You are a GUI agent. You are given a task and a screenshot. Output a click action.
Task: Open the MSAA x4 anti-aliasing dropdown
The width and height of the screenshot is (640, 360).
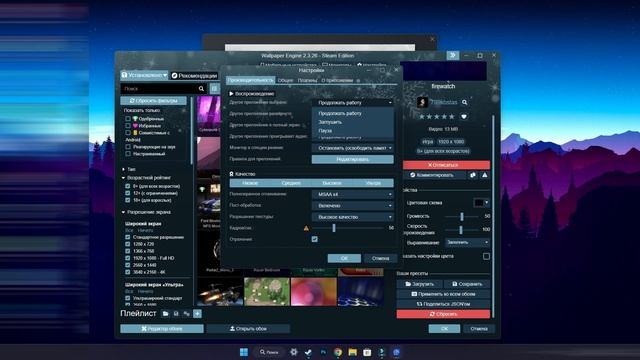[353, 194]
